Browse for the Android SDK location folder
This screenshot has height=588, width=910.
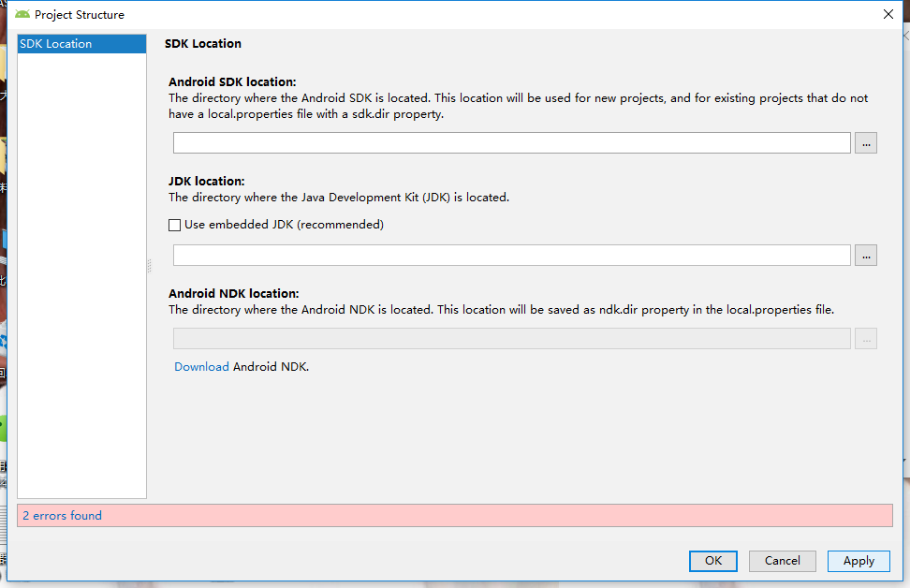865,143
